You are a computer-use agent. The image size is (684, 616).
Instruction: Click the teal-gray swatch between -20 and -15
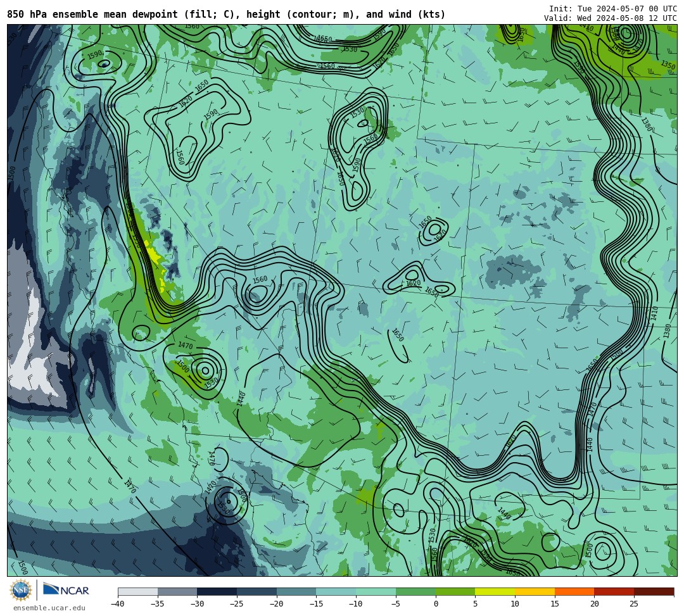(296, 591)
